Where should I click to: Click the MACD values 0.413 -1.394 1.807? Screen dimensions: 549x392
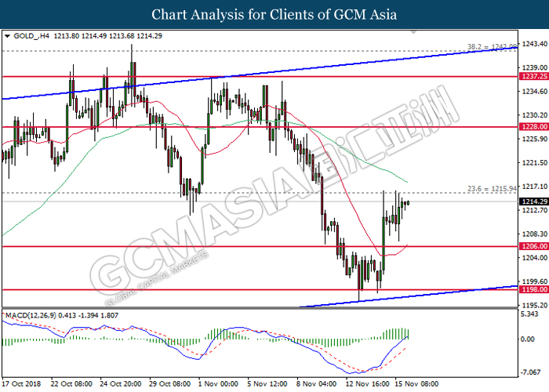tap(88, 315)
